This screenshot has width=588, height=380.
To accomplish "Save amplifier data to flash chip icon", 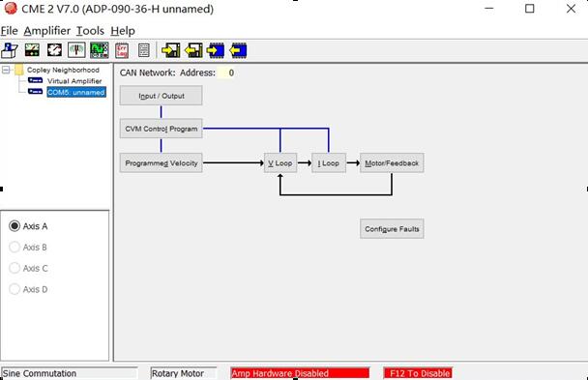I will (x=216, y=50).
